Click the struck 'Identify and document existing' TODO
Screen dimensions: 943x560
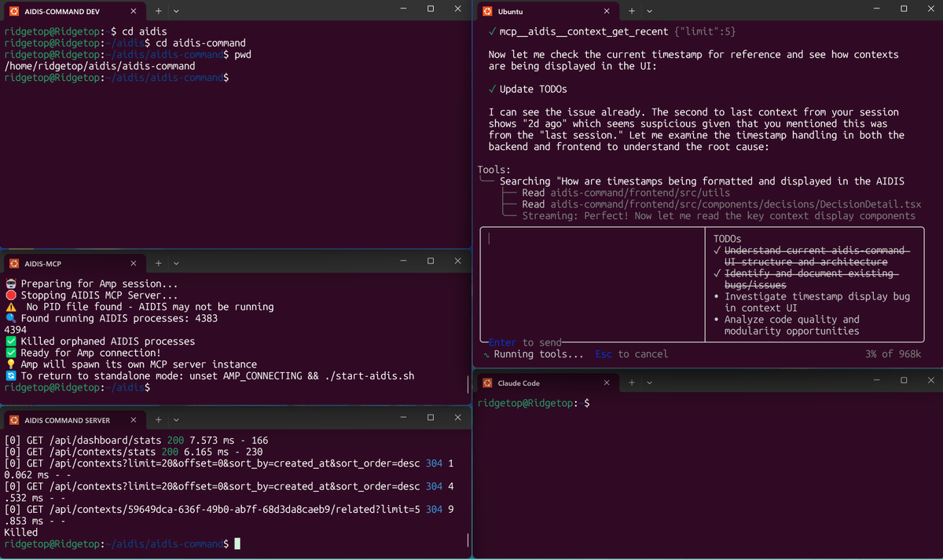(806, 279)
